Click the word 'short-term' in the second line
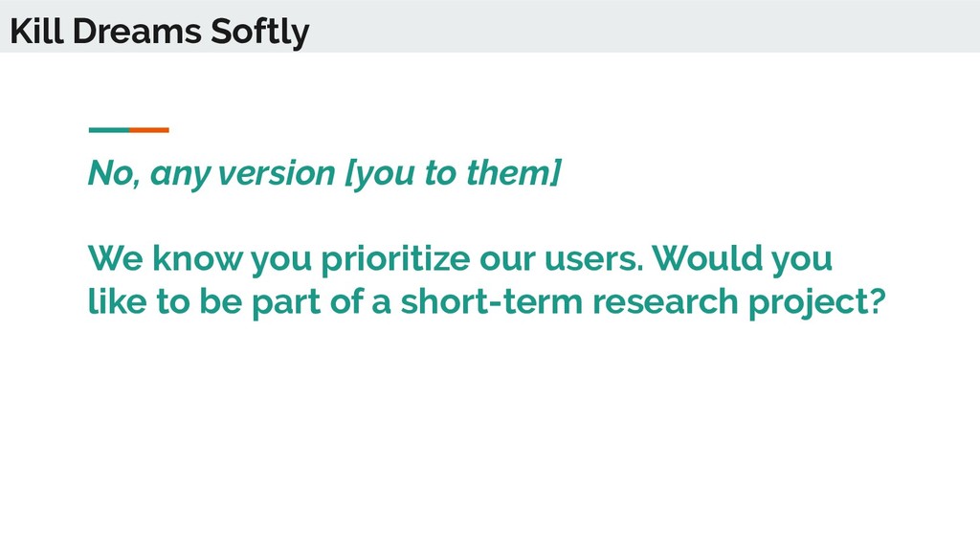 [491, 301]
